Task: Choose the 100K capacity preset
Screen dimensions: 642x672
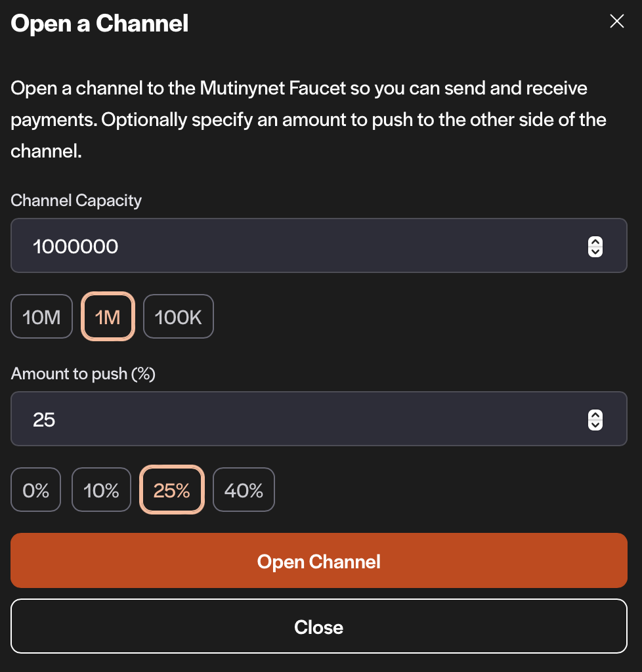Action: point(178,317)
